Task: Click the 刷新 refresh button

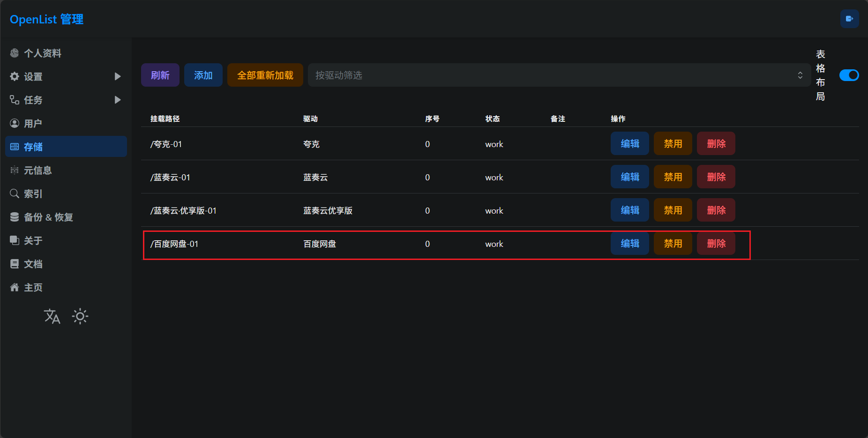Action: pyautogui.click(x=160, y=75)
